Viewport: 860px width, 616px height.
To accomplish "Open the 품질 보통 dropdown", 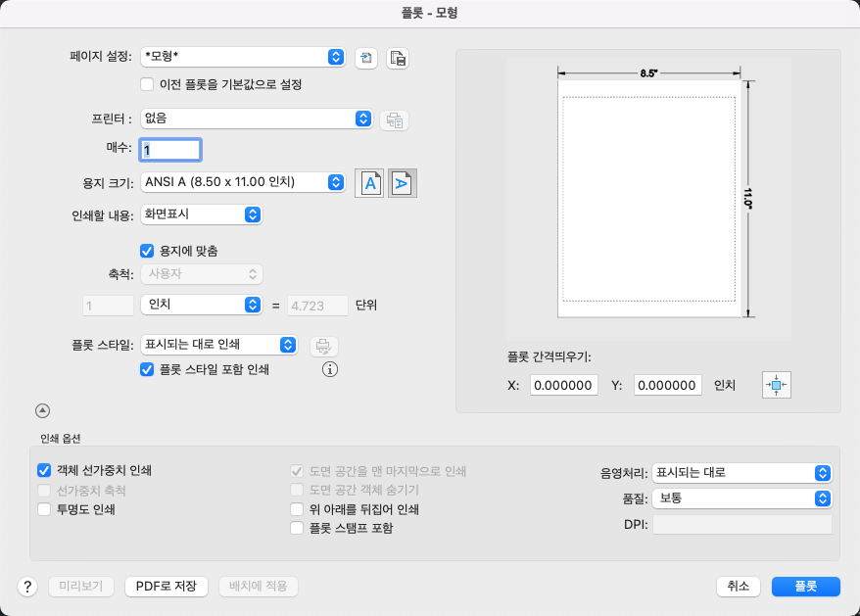I will pyautogui.click(x=742, y=498).
